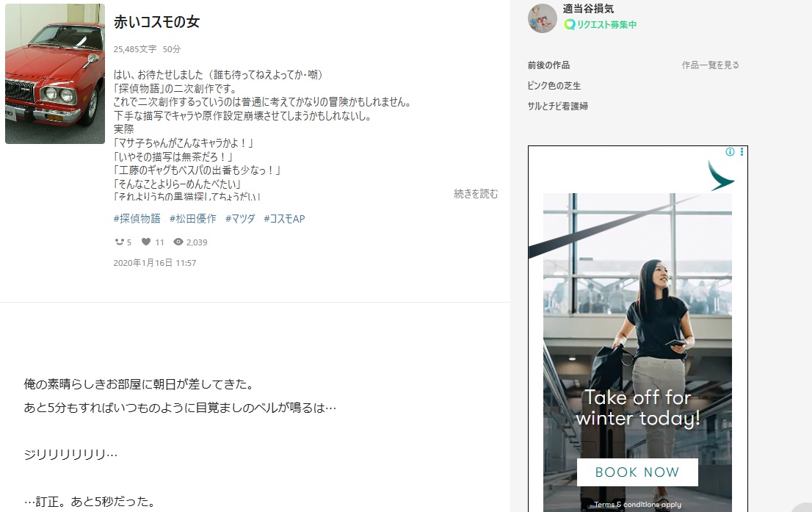Image resolution: width=812 pixels, height=512 pixels.
Task: Open the #コスモAP tag
Action: [283, 219]
